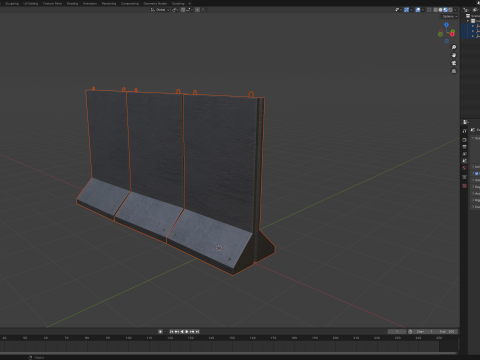Open the Scene properties tab
Image resolution: width=480 pixels, height=360 pixels.
tap(465, 161)
